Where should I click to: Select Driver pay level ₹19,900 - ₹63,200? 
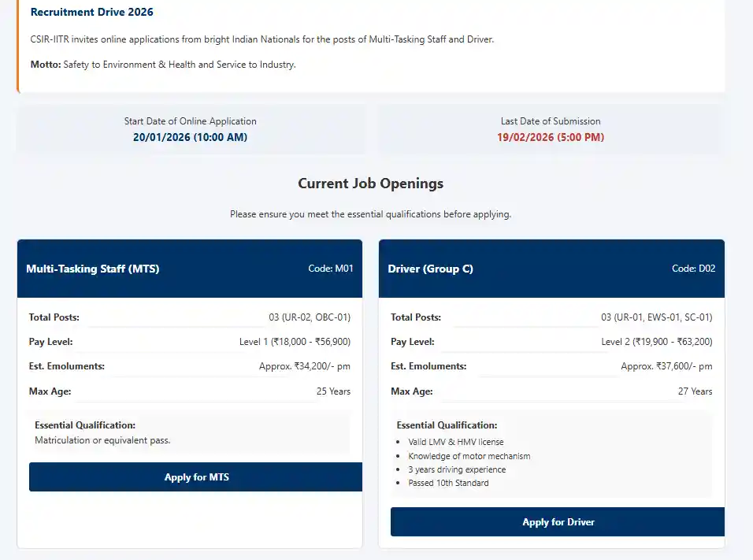click(656, 342)
